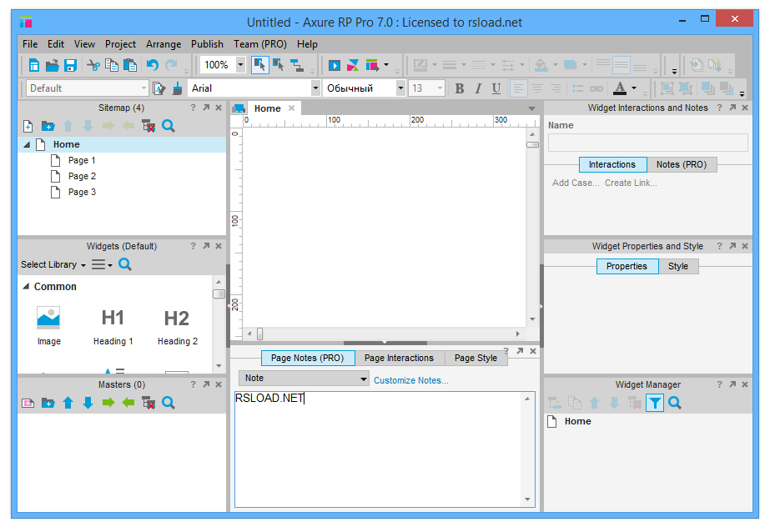Paste using the clipboard icon
The image size is (770, 532).
click(130, 65)
